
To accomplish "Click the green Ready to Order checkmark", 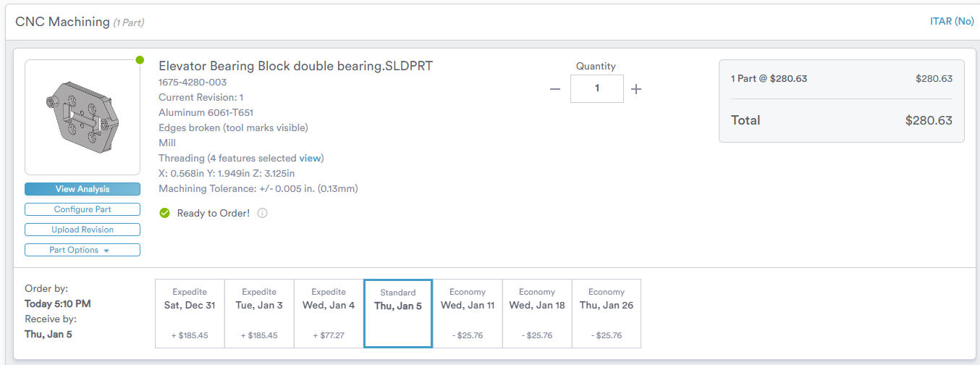I will (x=164, y=214).
